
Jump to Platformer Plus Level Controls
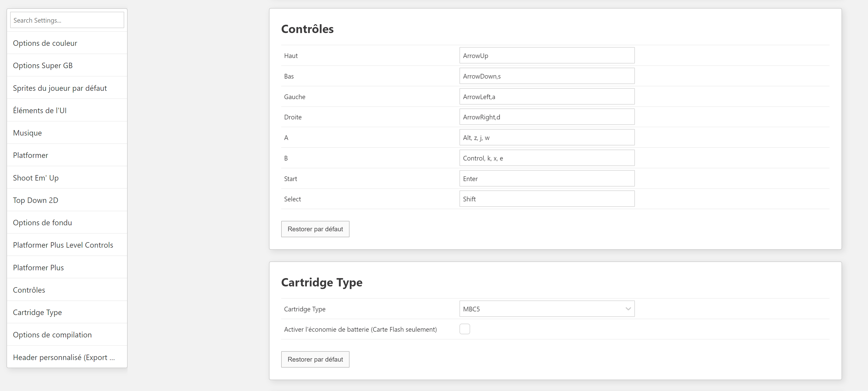[x=63, y=245]
